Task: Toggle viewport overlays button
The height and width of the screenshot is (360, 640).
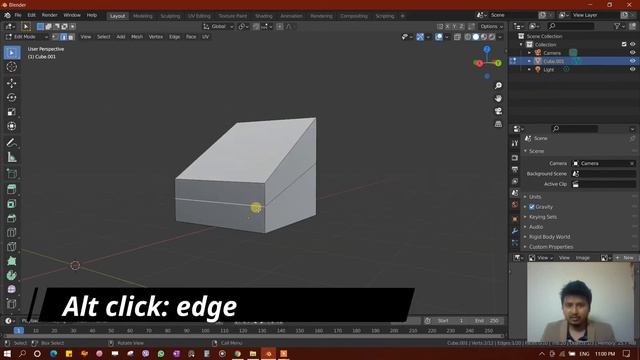Action: 439,37
